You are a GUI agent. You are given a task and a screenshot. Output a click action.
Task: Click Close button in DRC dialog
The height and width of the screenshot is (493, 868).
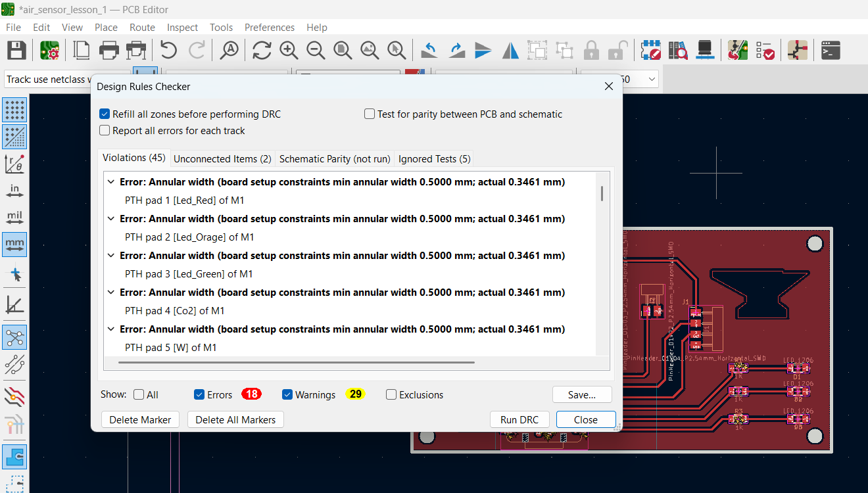pos(586,419)
